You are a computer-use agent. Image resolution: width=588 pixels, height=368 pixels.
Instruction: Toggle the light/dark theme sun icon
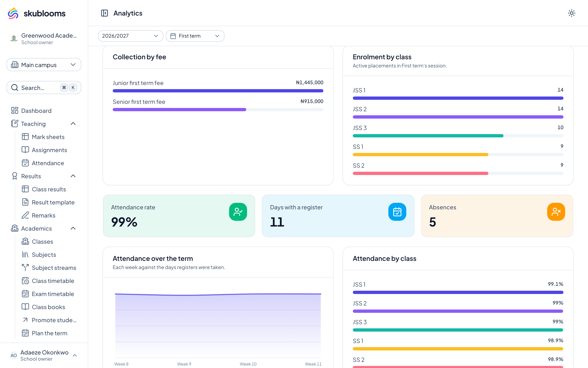click(x=571, y=13)
